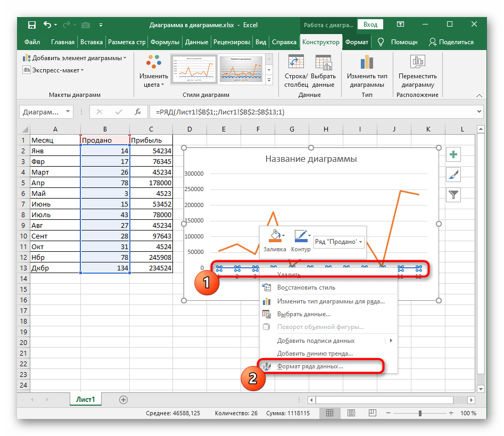
Task: Click Переместить диаграмму icon
Action: (x=418, y=71)
